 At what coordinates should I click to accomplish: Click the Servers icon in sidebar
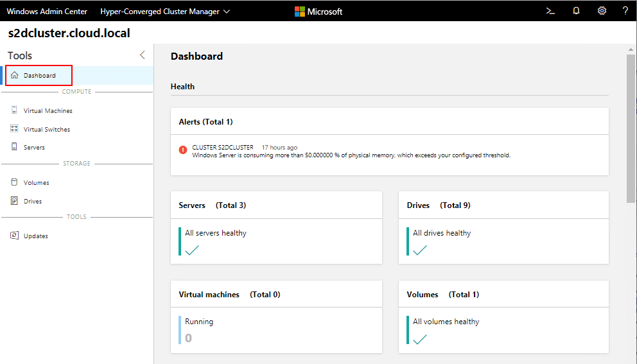click(x=15, y=147)
